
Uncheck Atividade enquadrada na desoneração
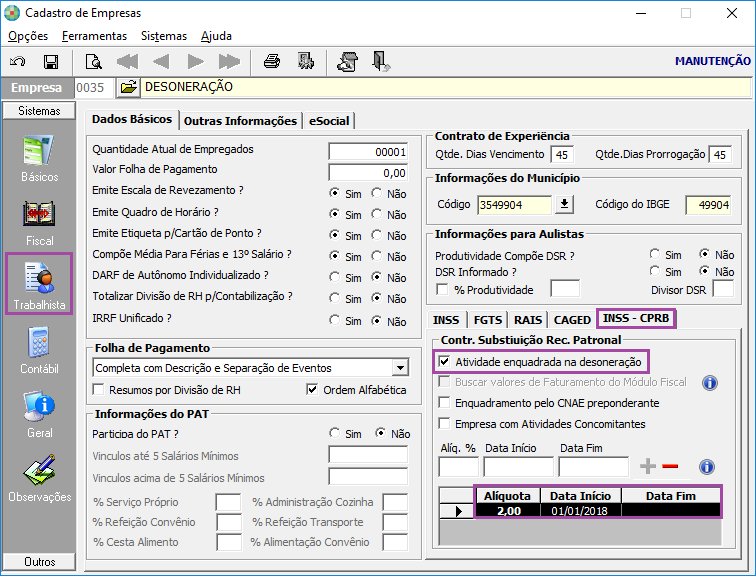(x=444, y=362)
